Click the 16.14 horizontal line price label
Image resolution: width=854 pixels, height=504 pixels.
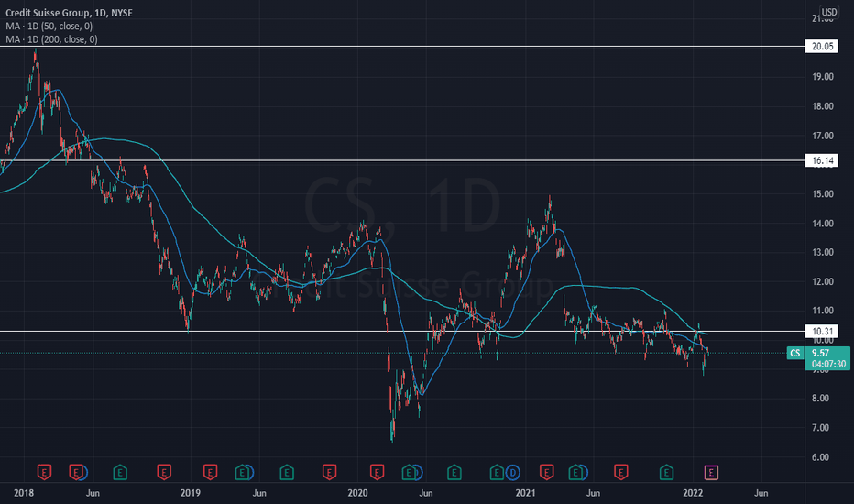point(822,160)
